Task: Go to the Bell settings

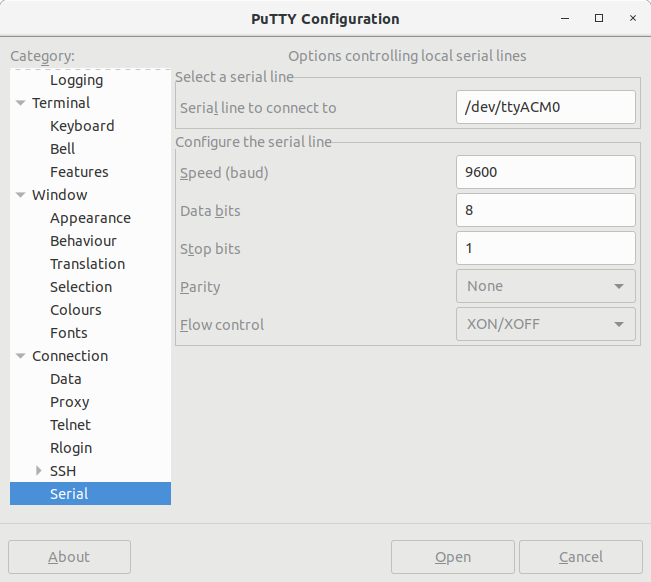Action: (x=62, y=149)
